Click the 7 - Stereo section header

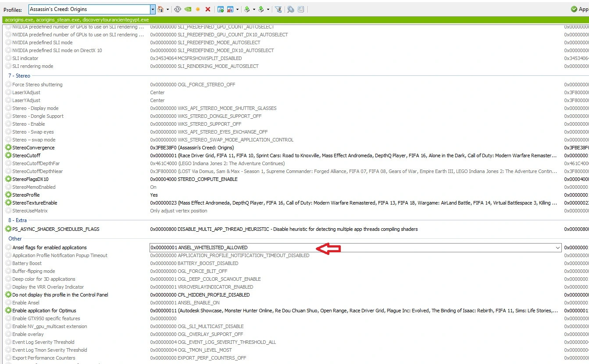coord(19,76)
